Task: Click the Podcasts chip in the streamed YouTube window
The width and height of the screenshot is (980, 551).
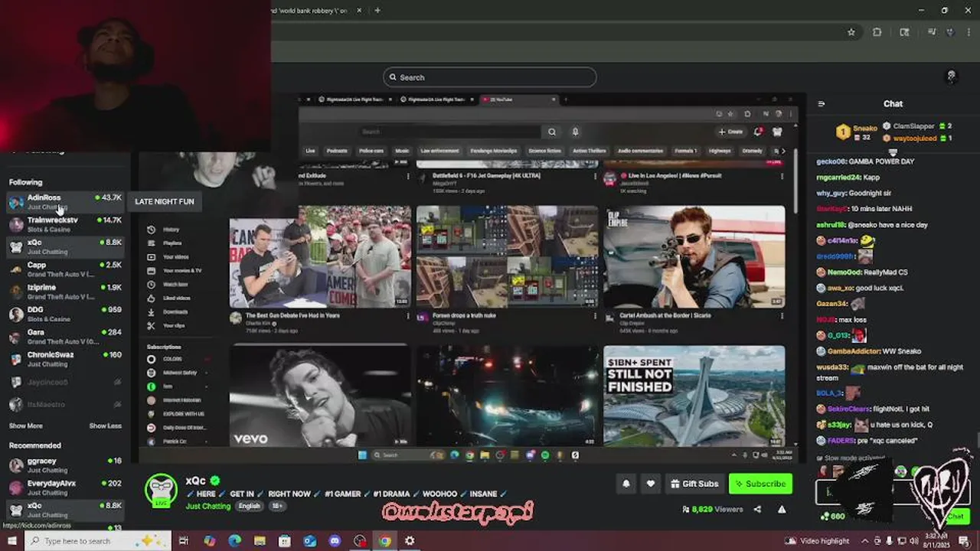Action: (x=337, y=151)
